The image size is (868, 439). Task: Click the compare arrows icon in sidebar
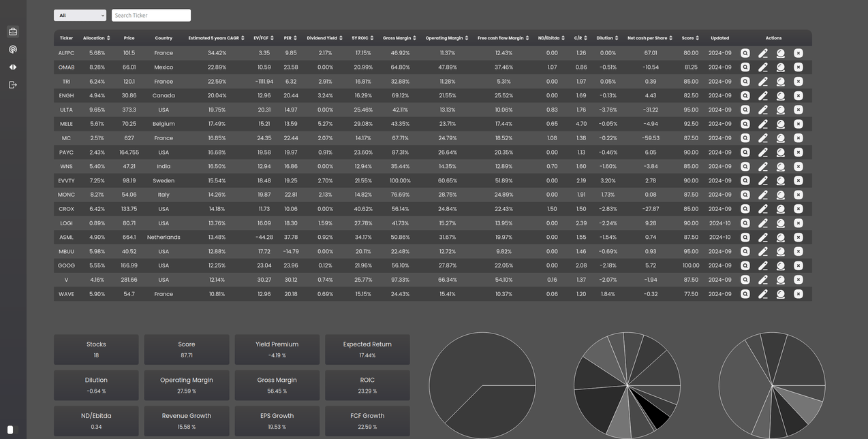[12, 67]
